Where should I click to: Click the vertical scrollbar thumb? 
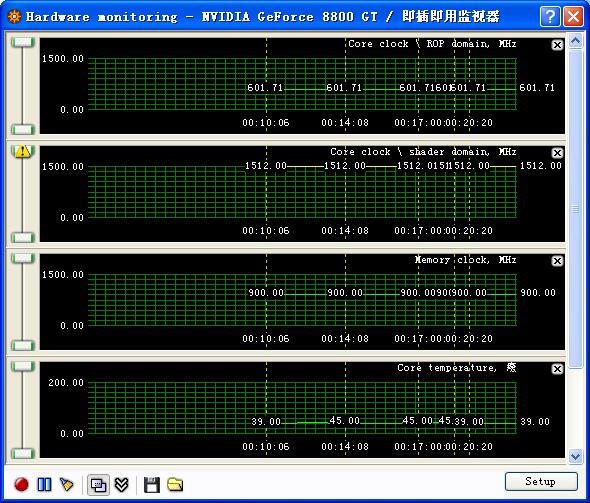click(x=575, y=209)
